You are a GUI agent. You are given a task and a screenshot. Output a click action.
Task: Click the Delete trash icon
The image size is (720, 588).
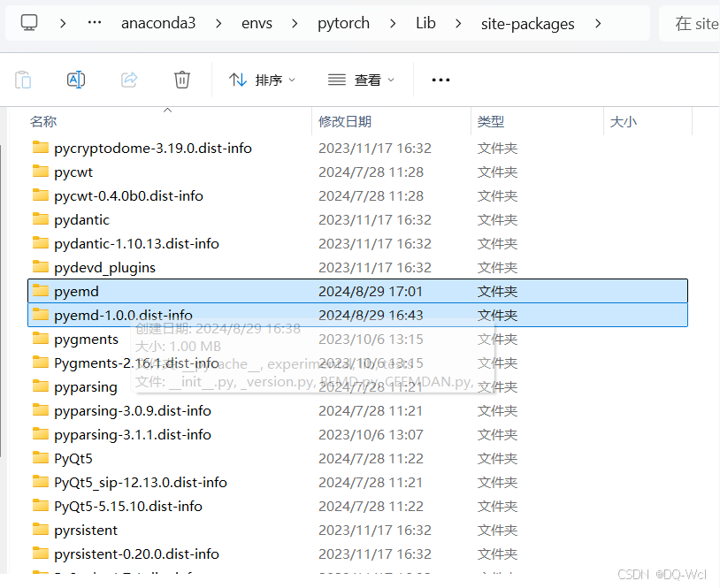pos(181,79)
